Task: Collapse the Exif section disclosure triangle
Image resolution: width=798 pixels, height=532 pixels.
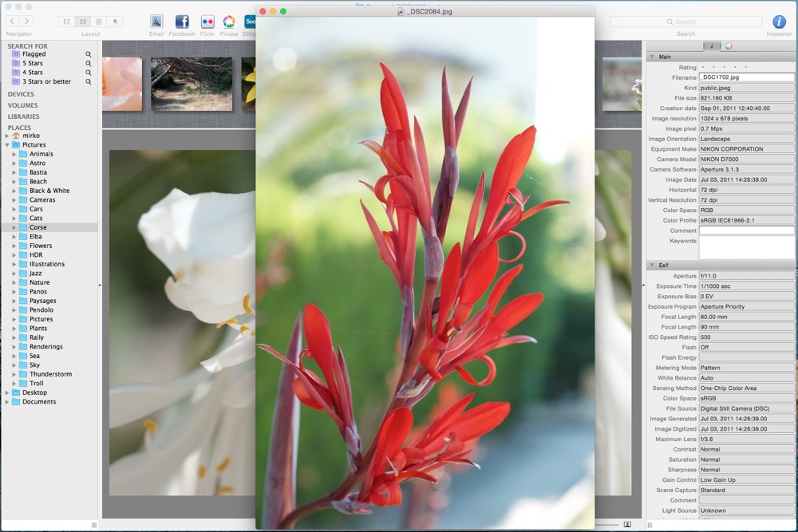Action: [x=652, y=265]
